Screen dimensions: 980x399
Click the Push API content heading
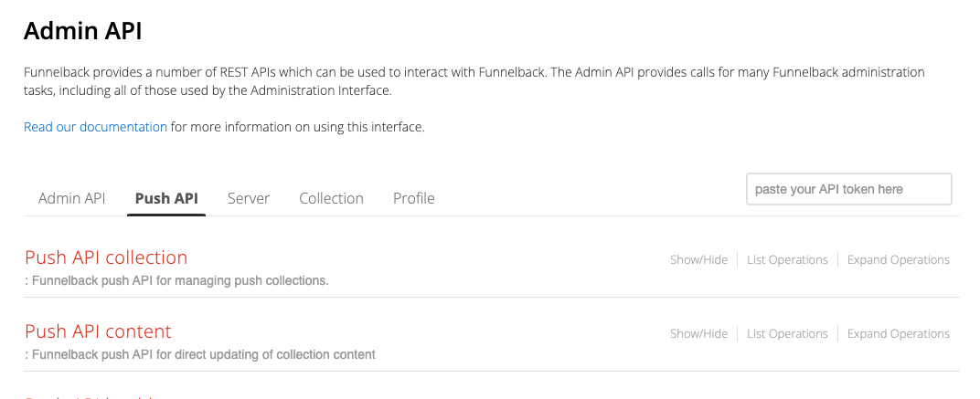98,331
